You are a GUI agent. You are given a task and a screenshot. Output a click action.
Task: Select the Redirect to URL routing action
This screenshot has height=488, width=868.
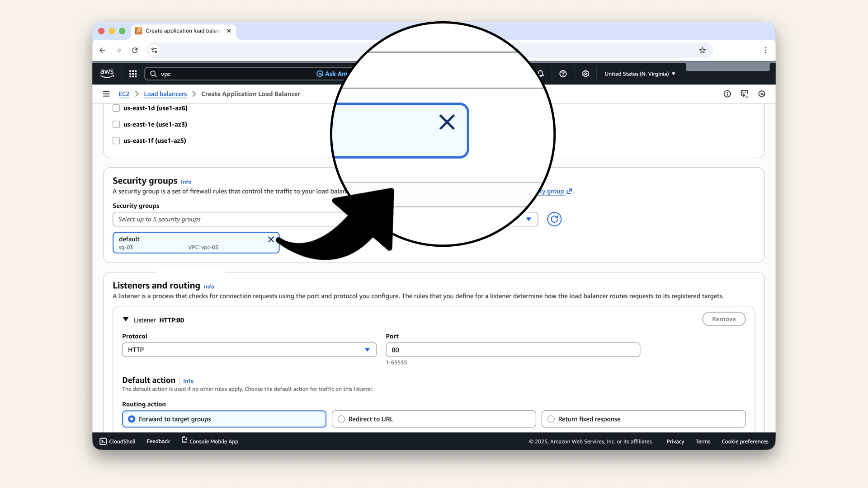[x=341, y=419]
